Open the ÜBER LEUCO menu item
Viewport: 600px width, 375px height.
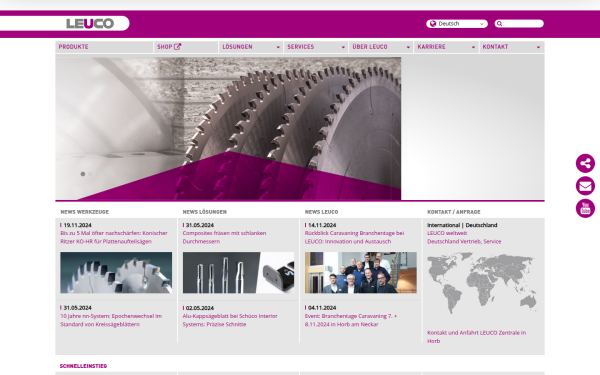[381, 47]
